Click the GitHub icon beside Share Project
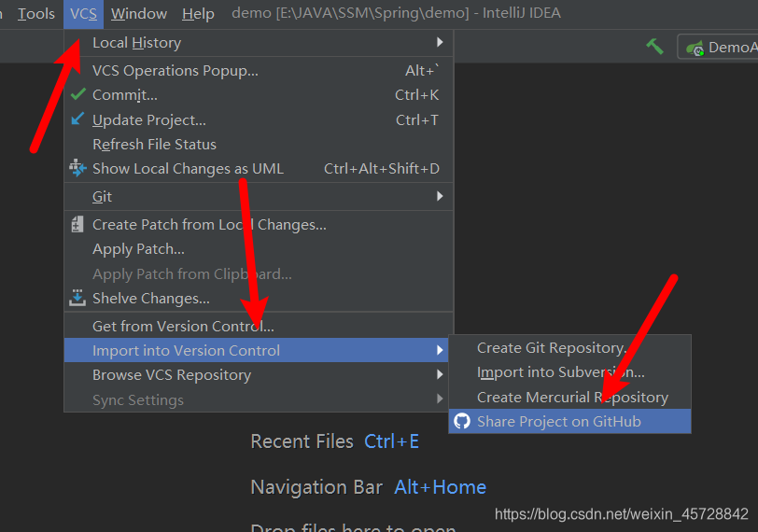Screen dimensions: 758x532 click(x=462, y=421)
